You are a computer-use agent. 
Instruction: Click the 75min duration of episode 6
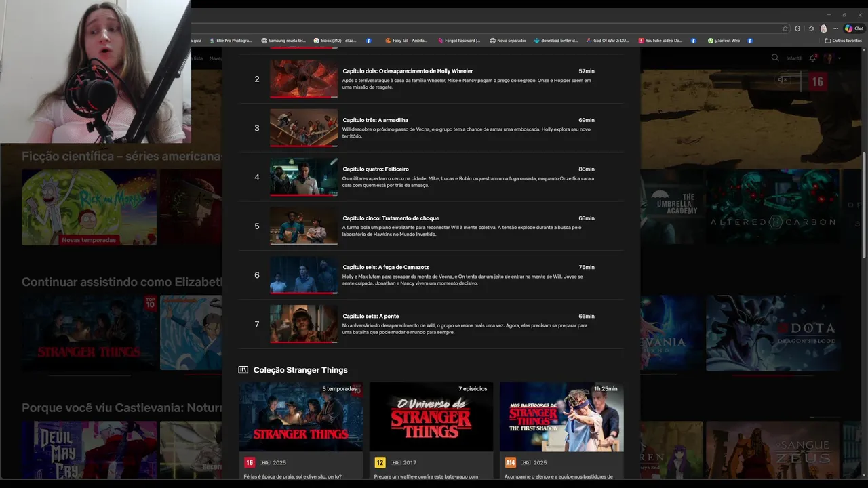pyautogui.click(x=587, y=267)
